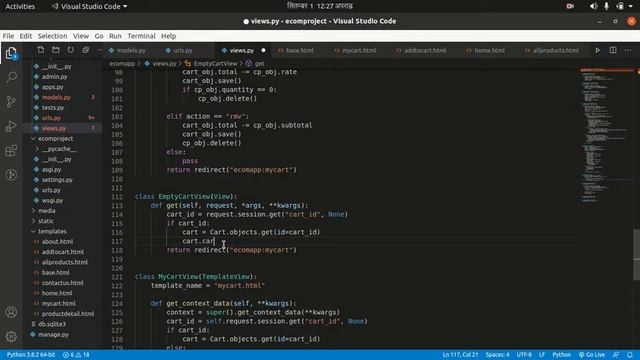Click the system volume icon

click(593, 6)
